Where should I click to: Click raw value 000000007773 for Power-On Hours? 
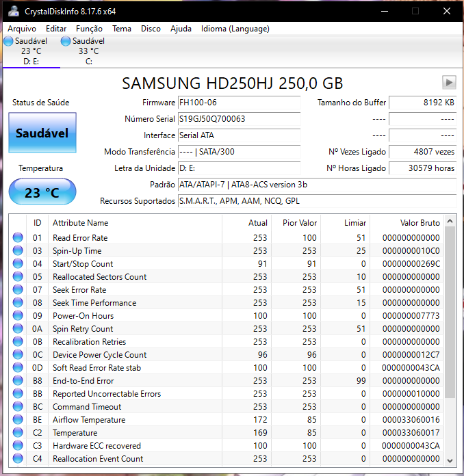coord(411,315)
